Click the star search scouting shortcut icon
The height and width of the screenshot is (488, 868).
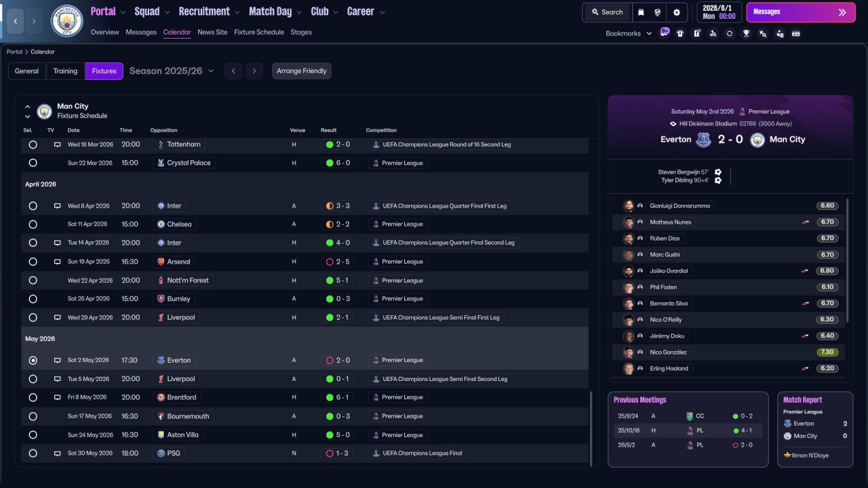click(x=763, y=33)
